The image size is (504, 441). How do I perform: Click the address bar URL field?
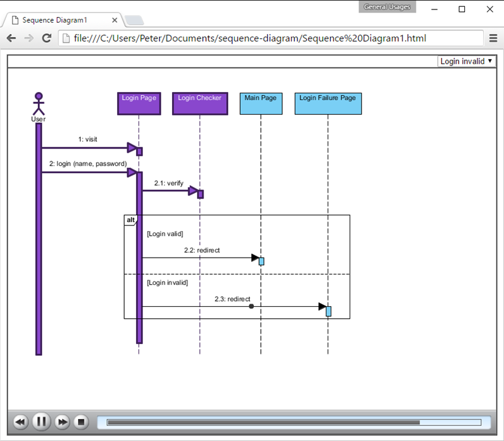271,38
